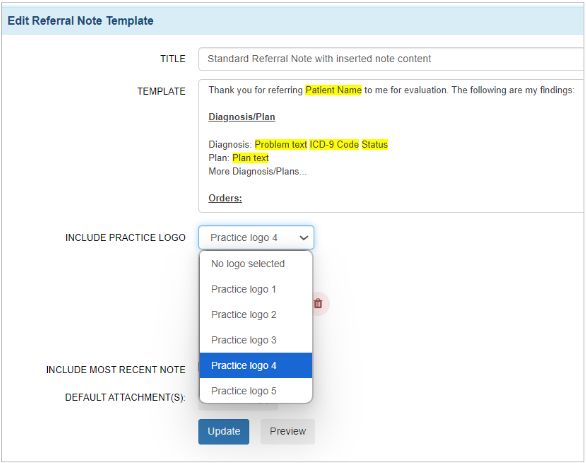Click the Problem text placeholder

pyautogui.click(x=281, y=145)
